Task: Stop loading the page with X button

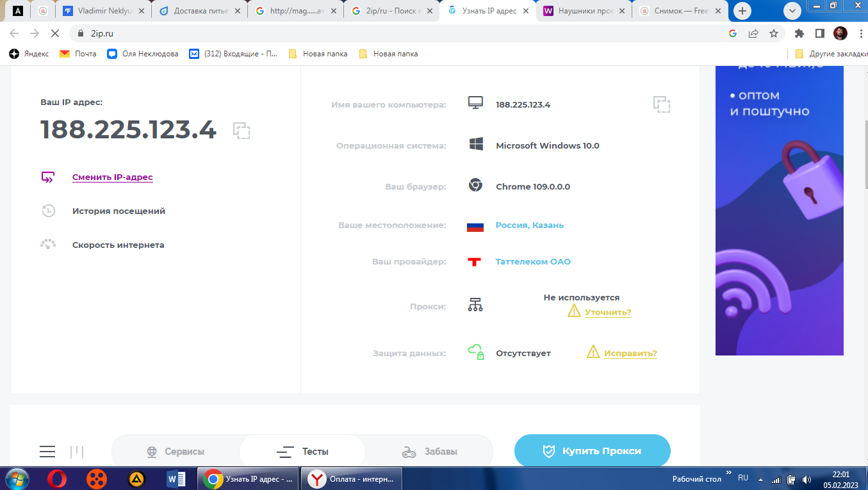Action: click(x=54, y=33)
